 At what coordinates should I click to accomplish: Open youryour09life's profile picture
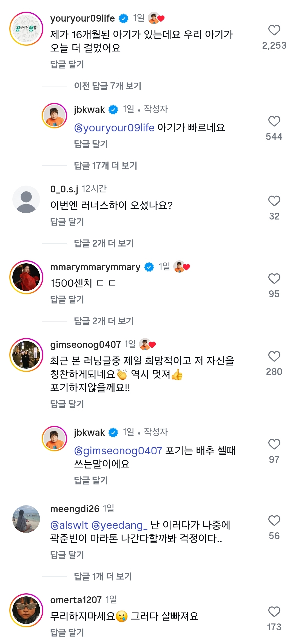(x=26, y=29)
